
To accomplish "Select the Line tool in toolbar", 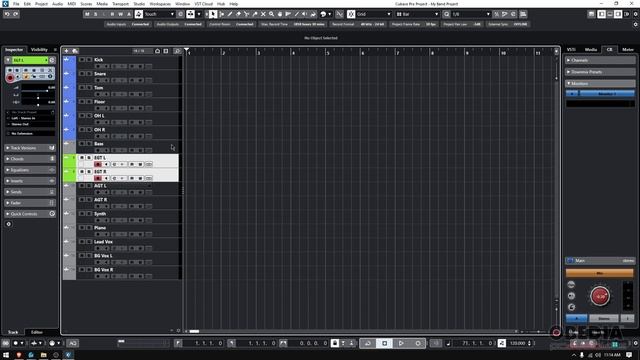I will (x=297, y=14).
